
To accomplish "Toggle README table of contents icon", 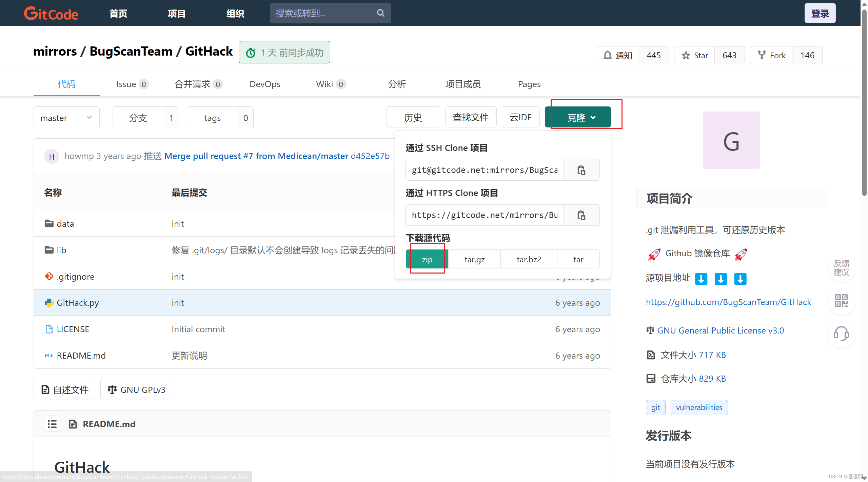I will click(52, 424).
